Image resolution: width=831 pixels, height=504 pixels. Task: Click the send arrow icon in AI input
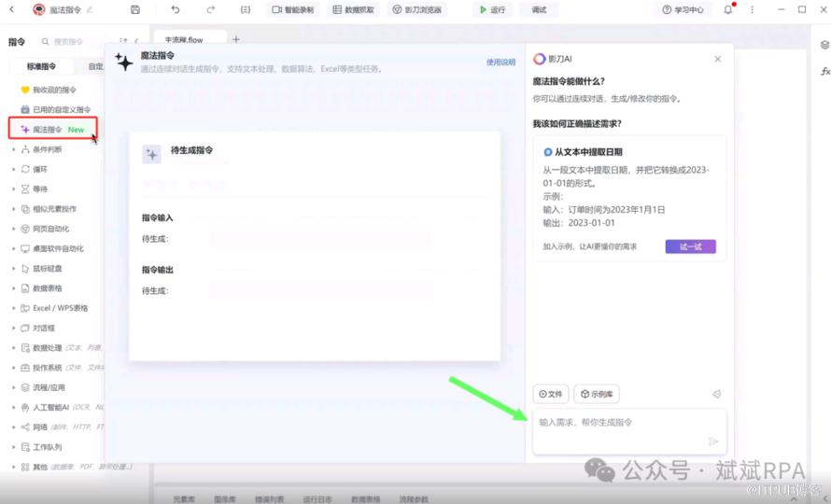713,441
